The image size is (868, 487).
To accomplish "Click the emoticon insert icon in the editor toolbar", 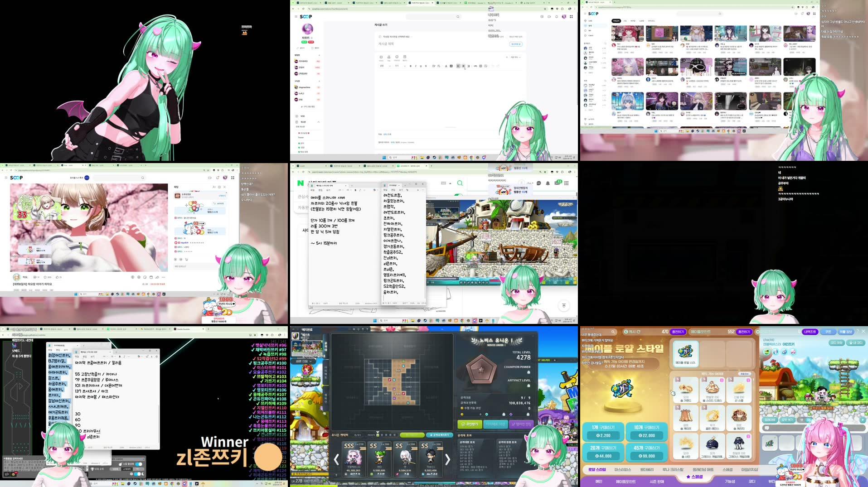I will 397,57.
